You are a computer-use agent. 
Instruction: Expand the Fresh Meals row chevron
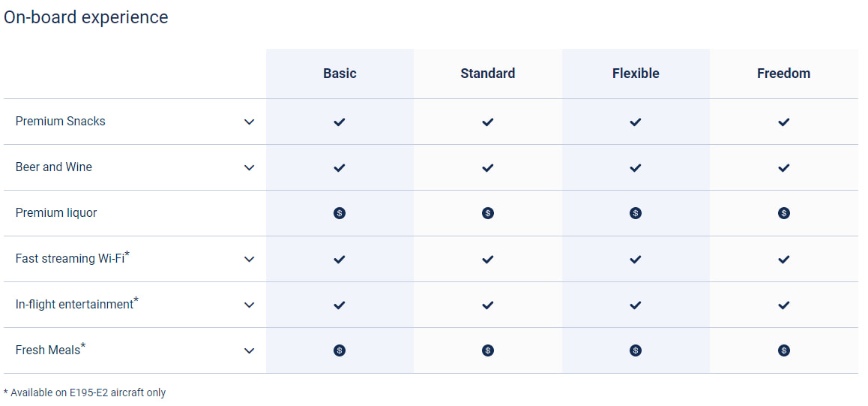(x=250, y=350)
